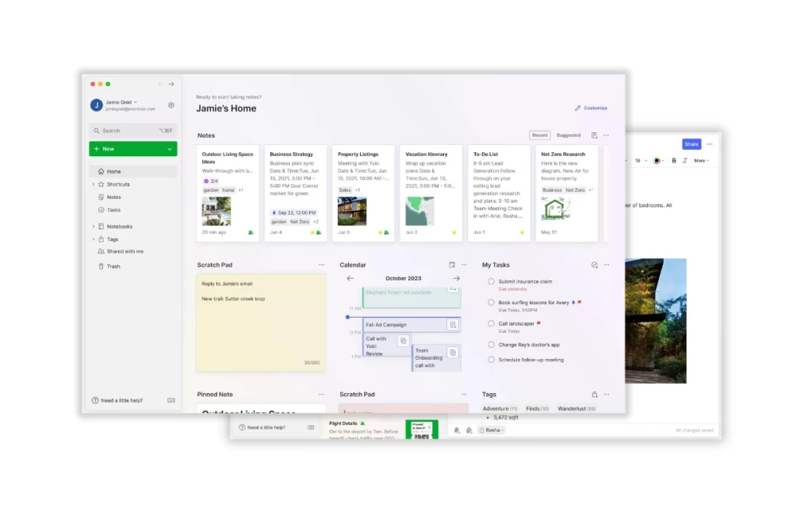The height and width of the screenshot is (519, 812).
Task: Open the Scratch Pad options menu (three dots)
Action: [321, 264]
